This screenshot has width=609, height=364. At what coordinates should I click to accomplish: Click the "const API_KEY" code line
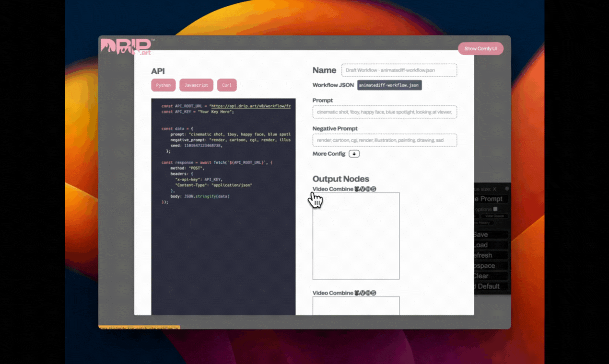(198, 112)
